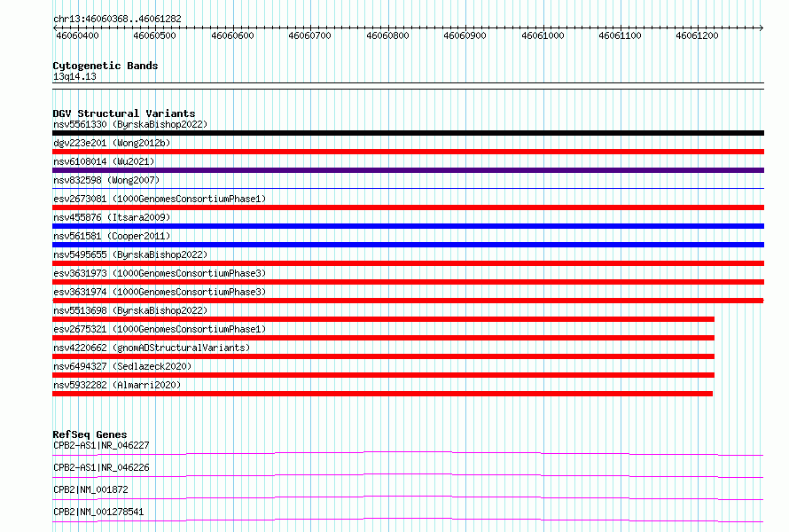This screenshot has height=532, width=789.
Task: Click the red bar for nsv6494327
Action: [x=384, y=375]
